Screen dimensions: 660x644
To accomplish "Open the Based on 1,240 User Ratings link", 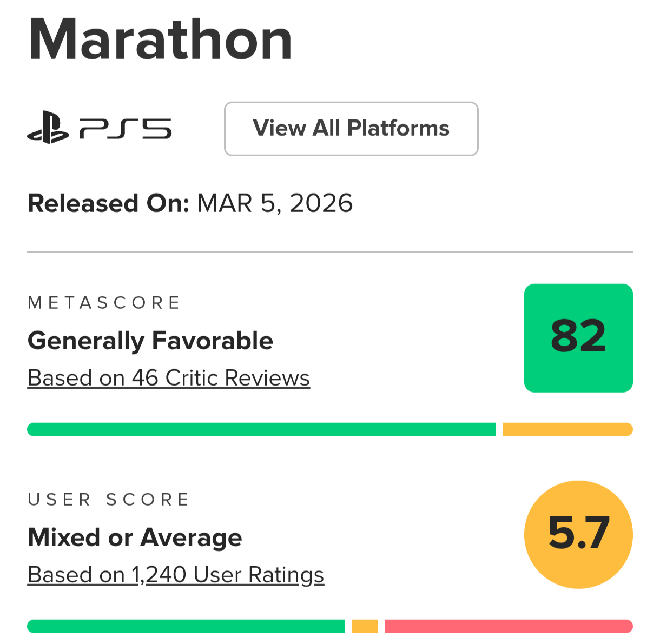I will tap(176, 575).
